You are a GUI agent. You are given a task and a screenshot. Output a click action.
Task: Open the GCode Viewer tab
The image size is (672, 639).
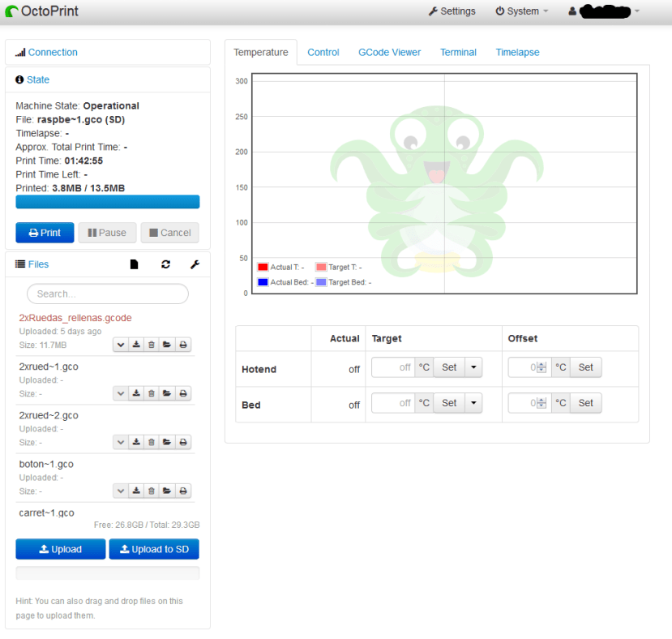(x=390, y=53)
